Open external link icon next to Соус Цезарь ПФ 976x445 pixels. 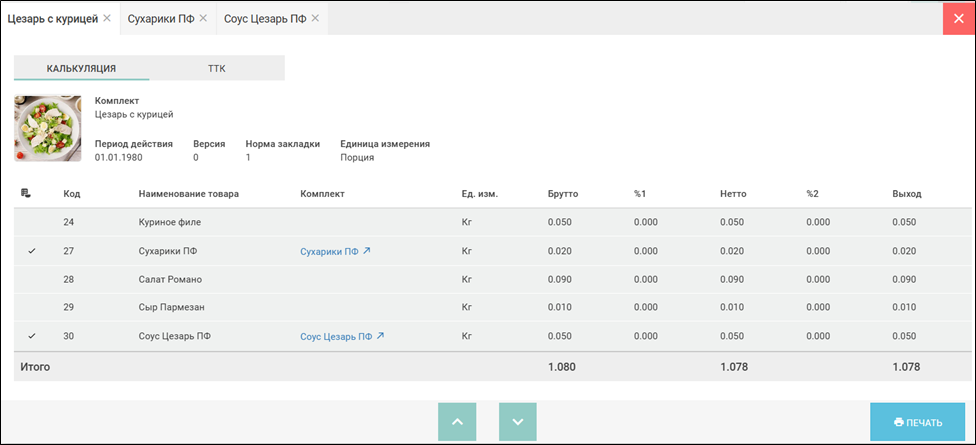tap(380, 337)
